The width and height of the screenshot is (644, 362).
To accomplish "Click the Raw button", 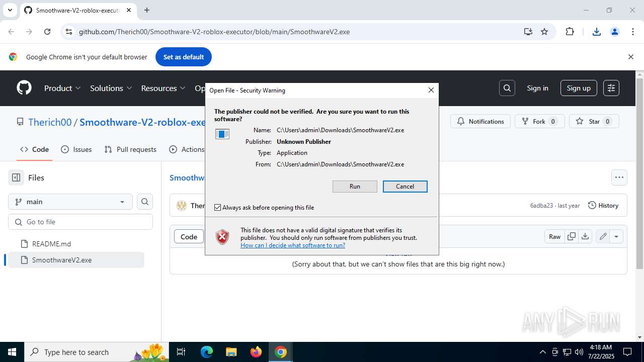I will click(554, 236).
